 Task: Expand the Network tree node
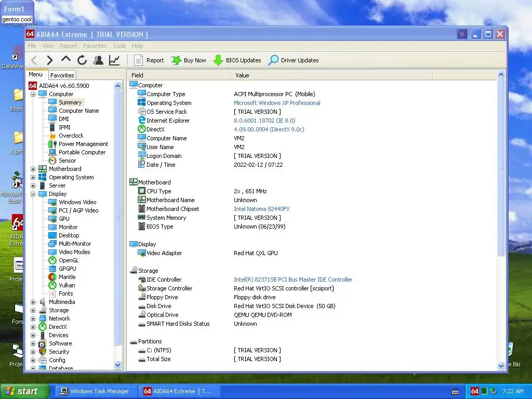[x=33, y=318]
